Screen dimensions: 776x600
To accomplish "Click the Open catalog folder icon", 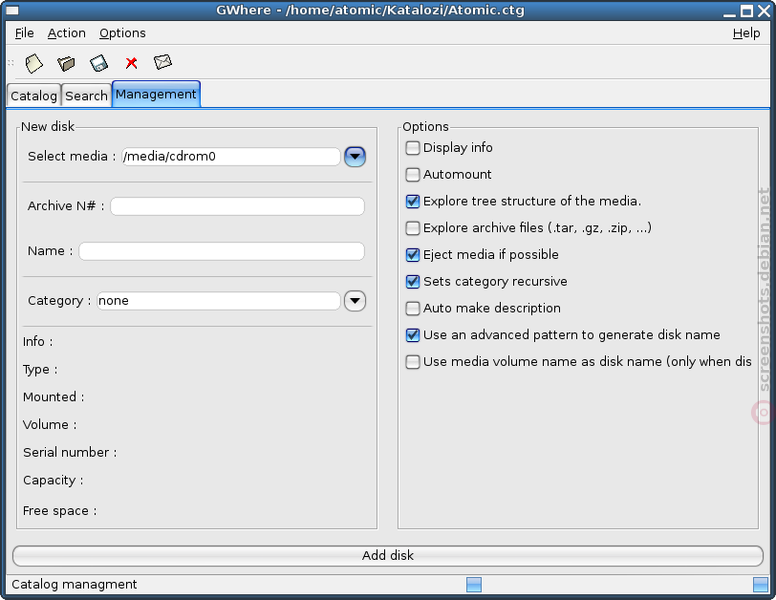I will [66, 63].
